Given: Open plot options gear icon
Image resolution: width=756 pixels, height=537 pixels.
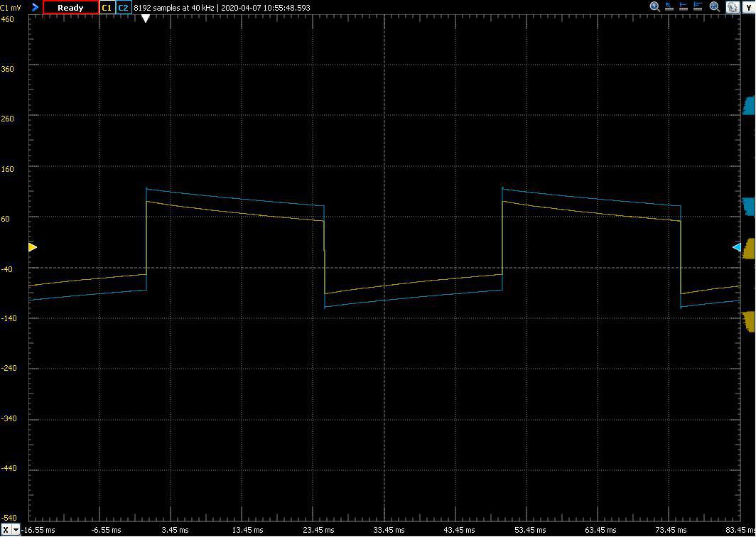Looking at the screenshot, I should pyautogui.click(x=733, y=7).
